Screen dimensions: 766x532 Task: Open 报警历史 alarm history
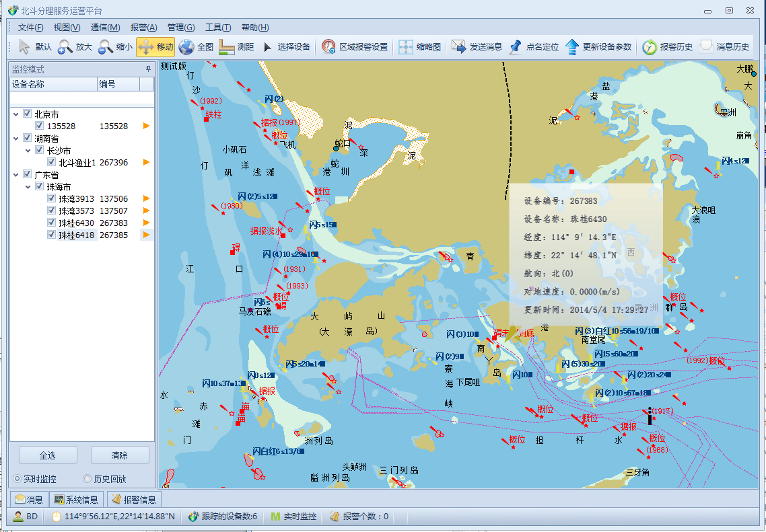tap(667, 47)
